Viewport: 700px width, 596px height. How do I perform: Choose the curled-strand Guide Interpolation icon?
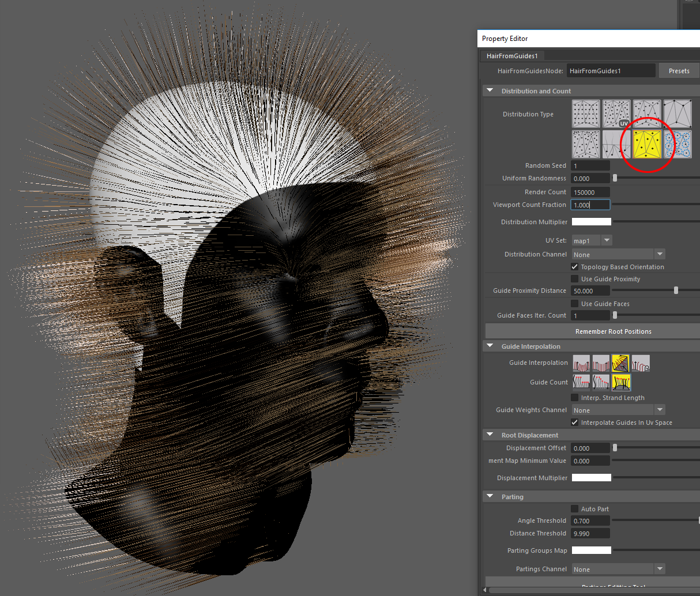point(641,363)
